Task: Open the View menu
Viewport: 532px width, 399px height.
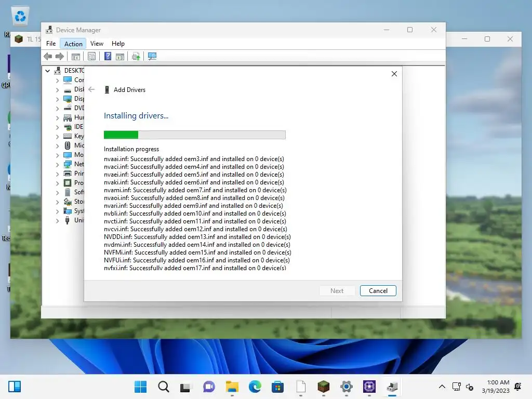Action: 97,44
